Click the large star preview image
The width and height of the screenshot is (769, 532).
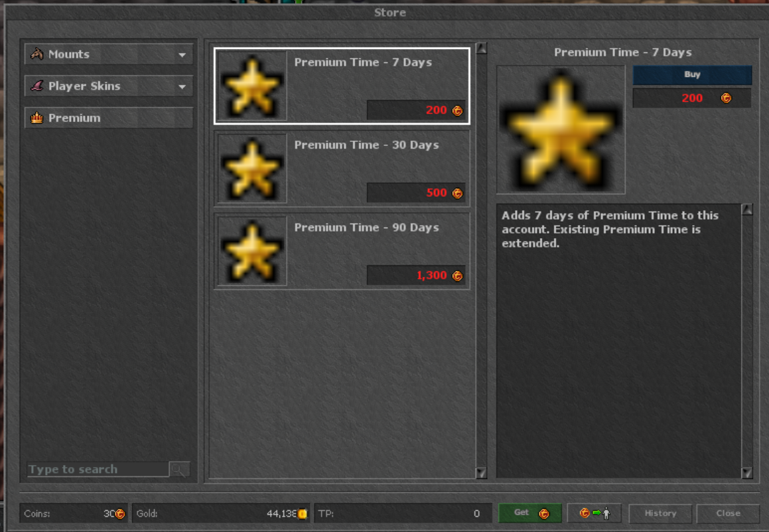point(561,130)
